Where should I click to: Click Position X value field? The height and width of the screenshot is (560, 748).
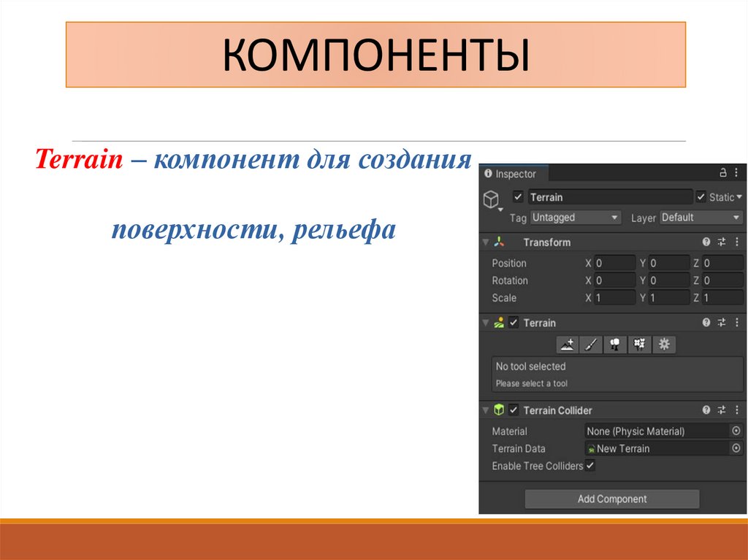coord(615,264)
